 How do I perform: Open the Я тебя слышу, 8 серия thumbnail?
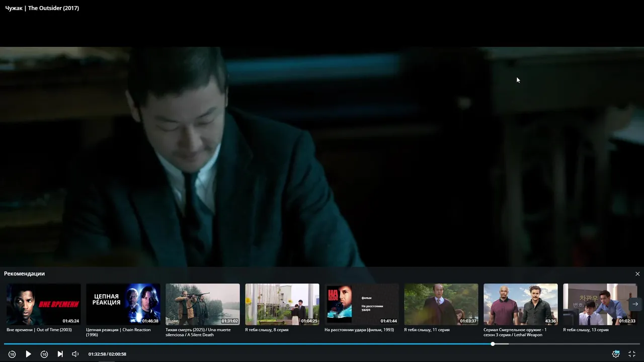coord(282,304)
